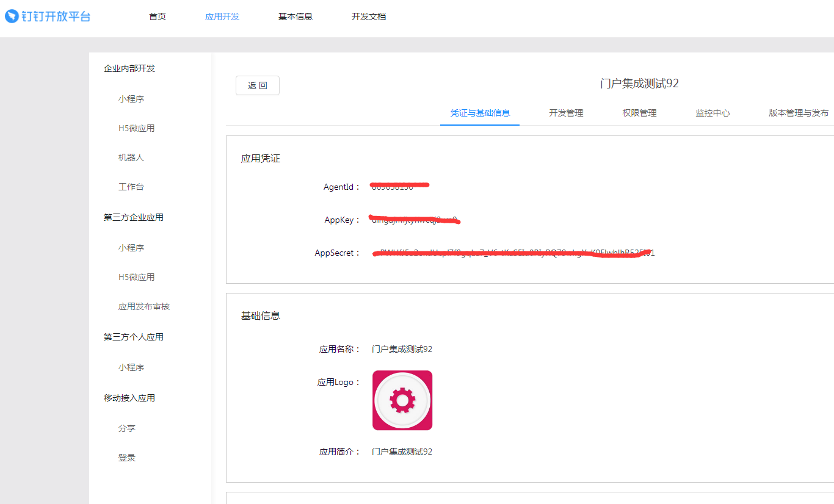Screen dimensions: 834x504
Task: Select H5微应用 under 企业内部开发
Action: [x=136, y=128]
